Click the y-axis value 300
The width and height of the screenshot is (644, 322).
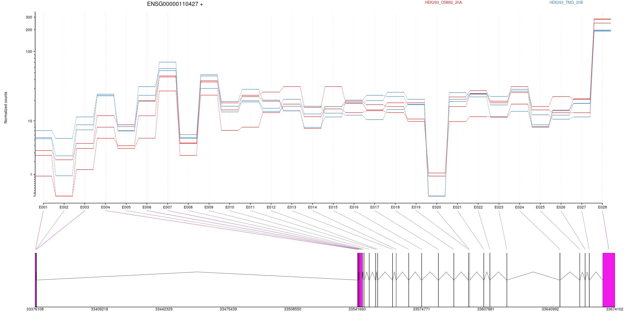coord(29,17)
